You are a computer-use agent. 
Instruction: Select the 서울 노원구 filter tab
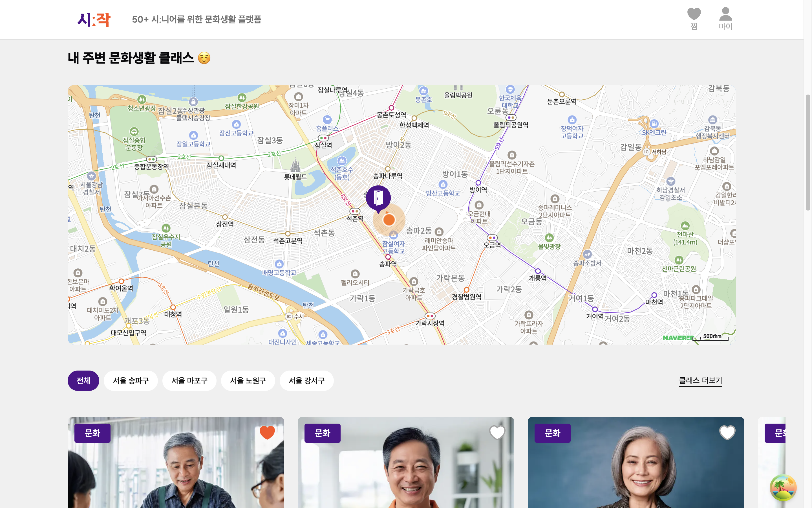point(248,381)
